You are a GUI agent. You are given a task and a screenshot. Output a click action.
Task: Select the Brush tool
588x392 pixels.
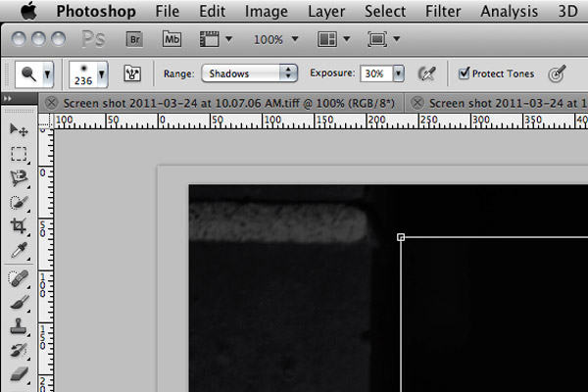tap(19, 303)
